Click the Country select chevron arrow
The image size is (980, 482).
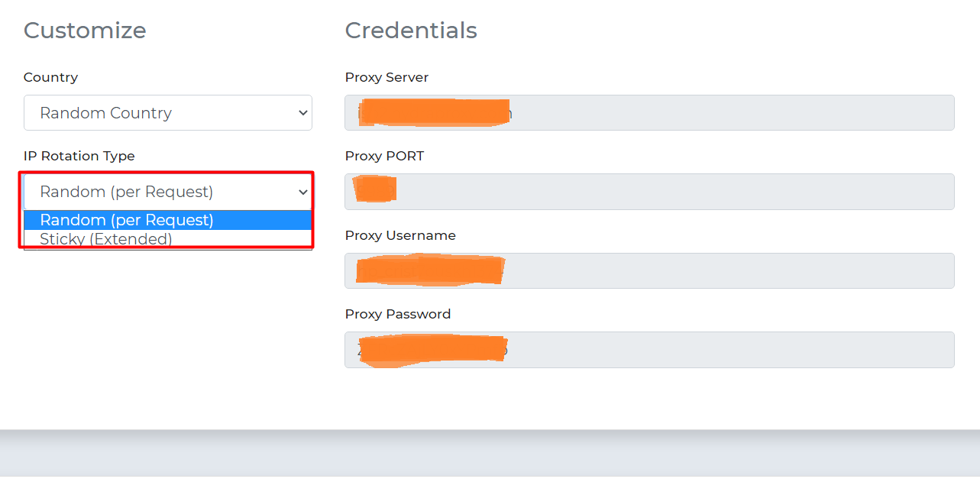pos(302,113)
